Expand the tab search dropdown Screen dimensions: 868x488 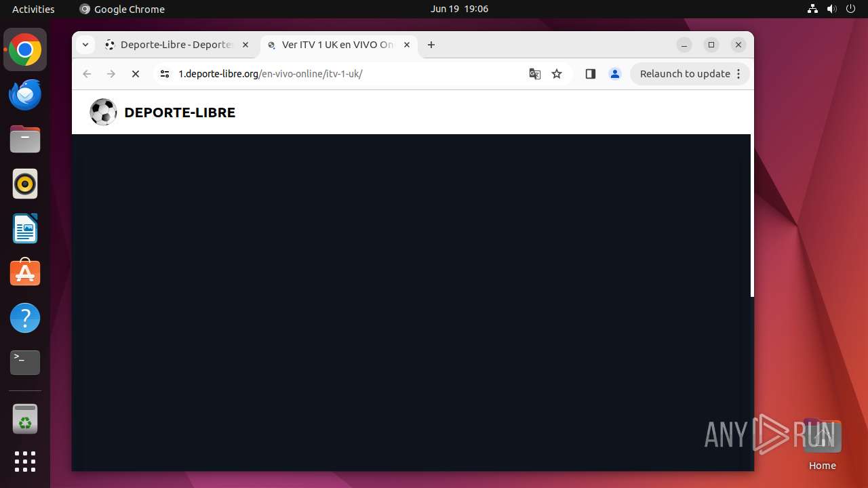85,45
